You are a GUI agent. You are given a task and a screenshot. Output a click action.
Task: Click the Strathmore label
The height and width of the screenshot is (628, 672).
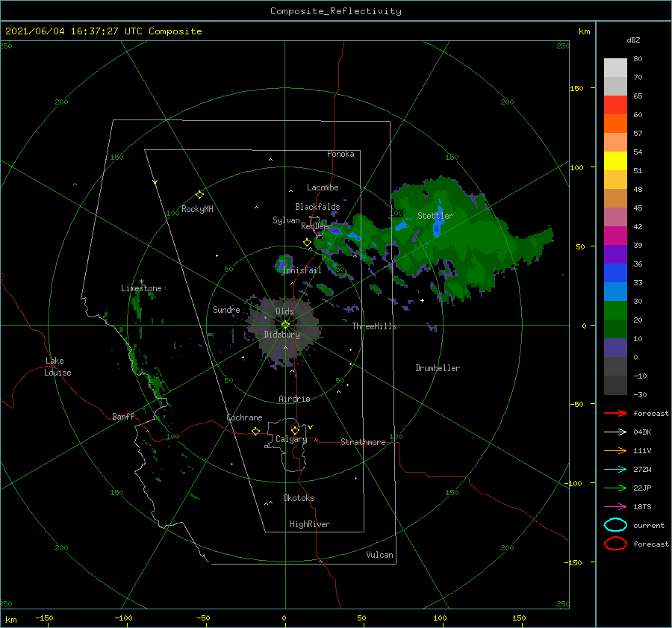(363, 442)
